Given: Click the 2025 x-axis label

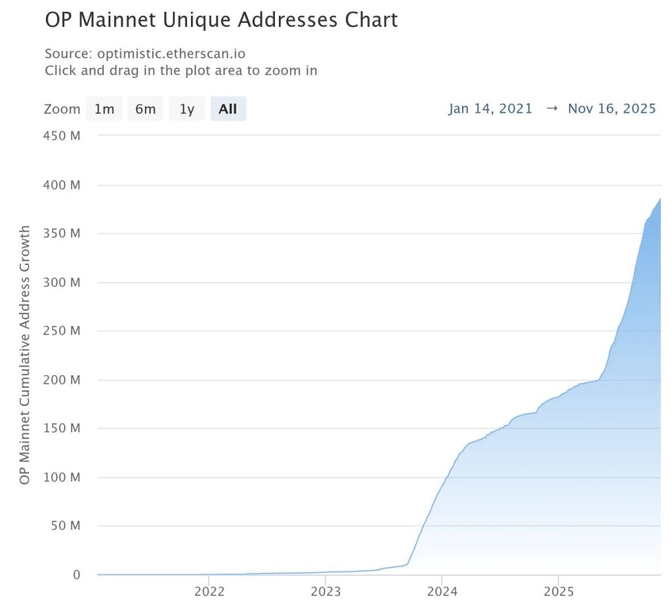Looking at the screenshot, I should tap(559, 592).
